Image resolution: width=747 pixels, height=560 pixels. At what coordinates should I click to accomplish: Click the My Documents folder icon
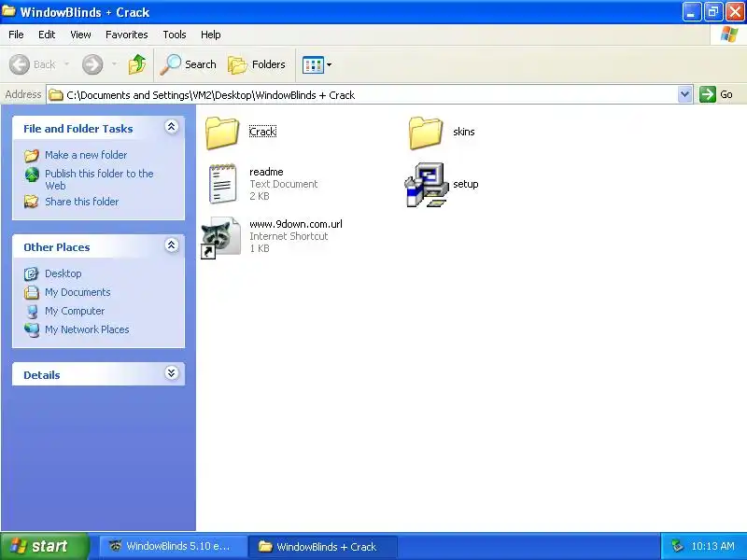(x=32, y=292)
